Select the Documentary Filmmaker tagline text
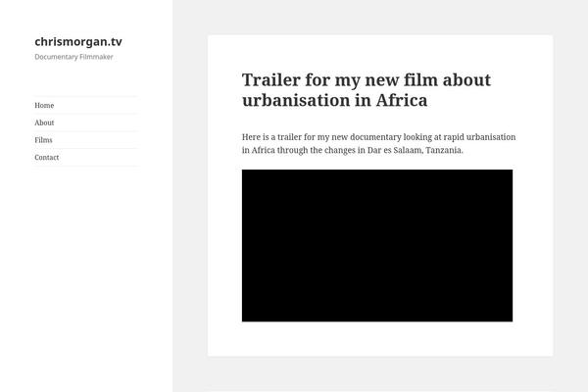 [73, 57]
